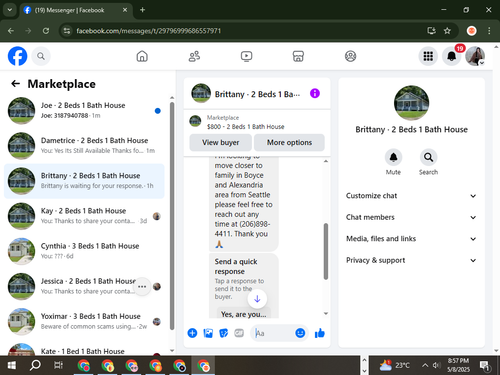The image size is (500, 375).
Task: Open Kate - 1 Bed 1 Bath House chat
Action: tap(84, 349)
